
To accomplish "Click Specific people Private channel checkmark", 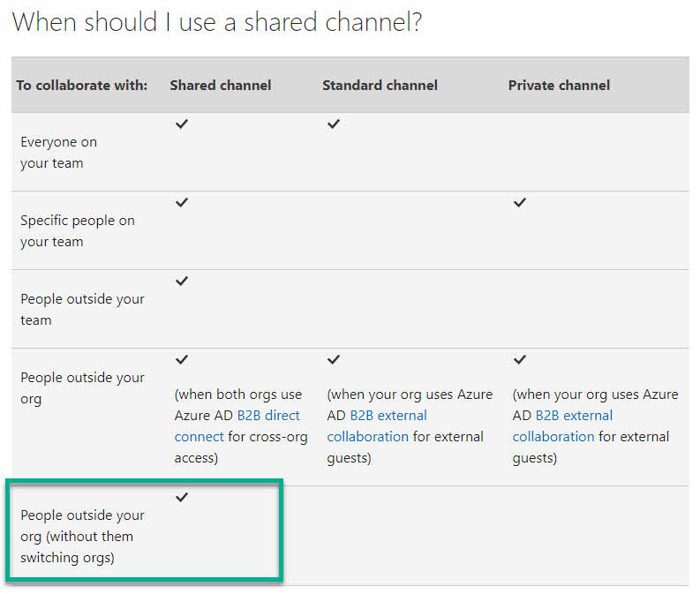I will pyautogui.click(x=520, y=203).
